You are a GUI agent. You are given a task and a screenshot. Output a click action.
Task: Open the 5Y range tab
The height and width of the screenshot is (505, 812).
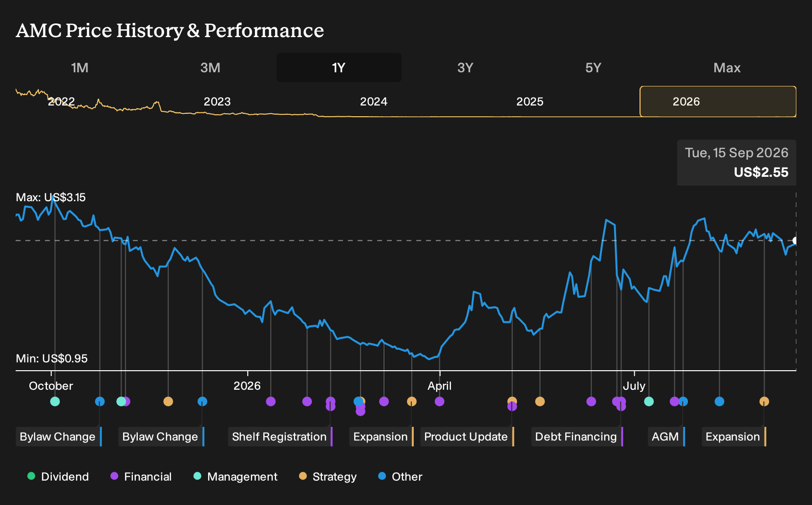pos(593,68)
